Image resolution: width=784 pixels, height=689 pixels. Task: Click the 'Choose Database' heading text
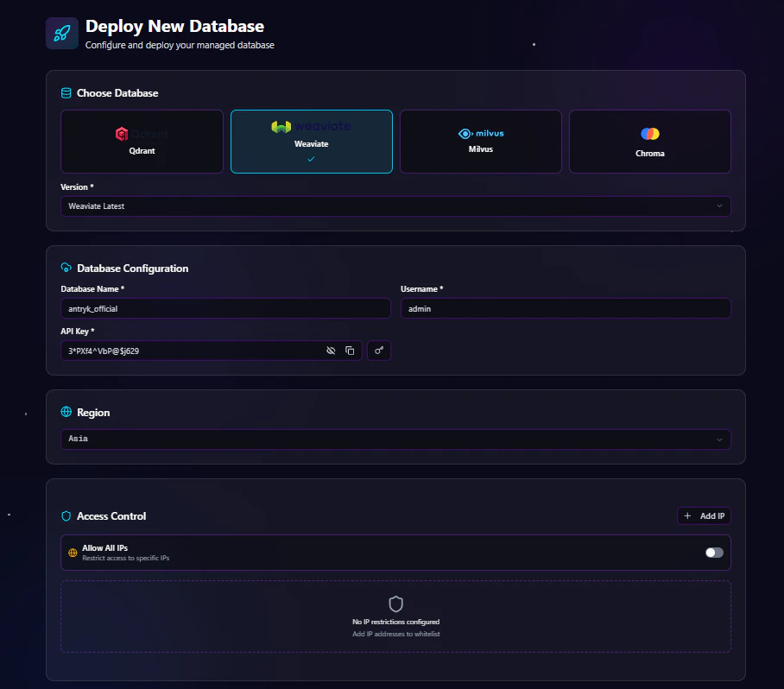tap(117, 93)
